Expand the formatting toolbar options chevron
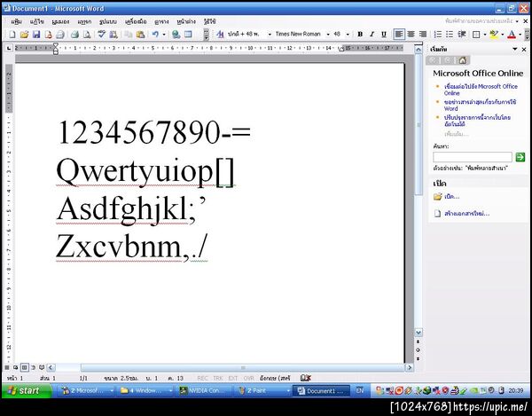The image size is (532, 416). [527, 35]
